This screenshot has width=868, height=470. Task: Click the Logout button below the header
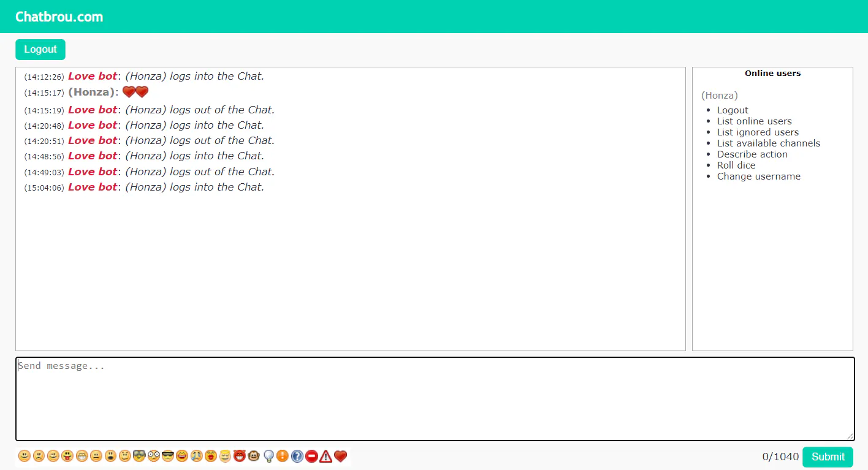(x=40, y=50)
